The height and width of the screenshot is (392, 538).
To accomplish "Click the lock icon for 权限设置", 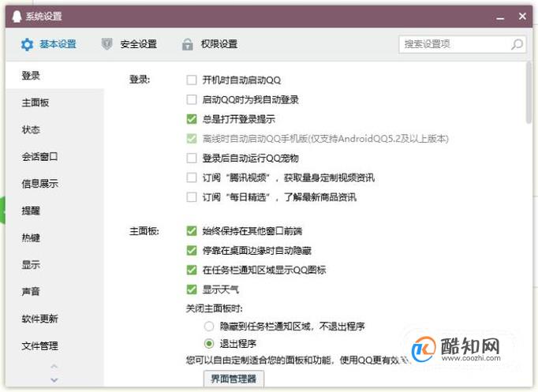I will (x=187, y=44).
